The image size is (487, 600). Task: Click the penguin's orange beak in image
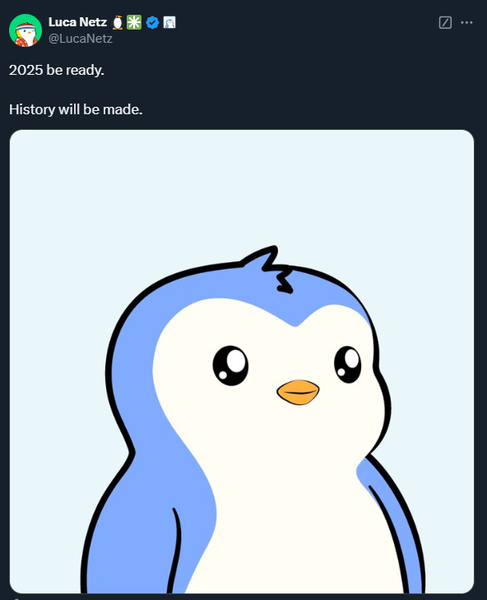298,392
